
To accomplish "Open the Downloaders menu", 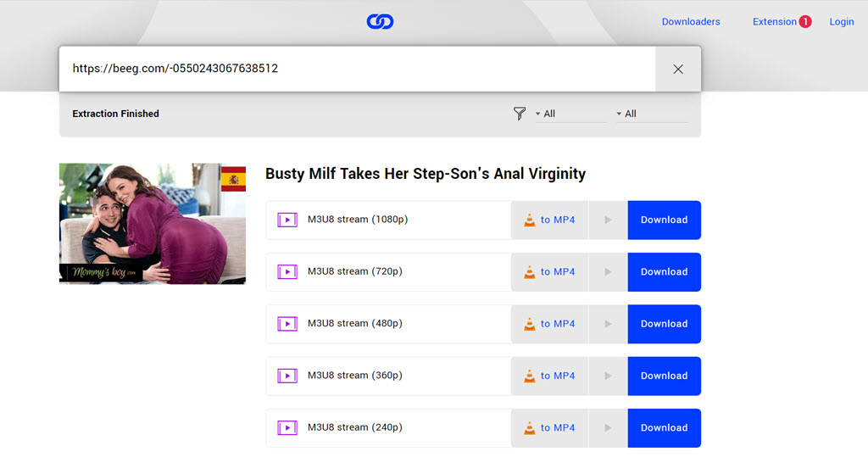I will 691,21.
